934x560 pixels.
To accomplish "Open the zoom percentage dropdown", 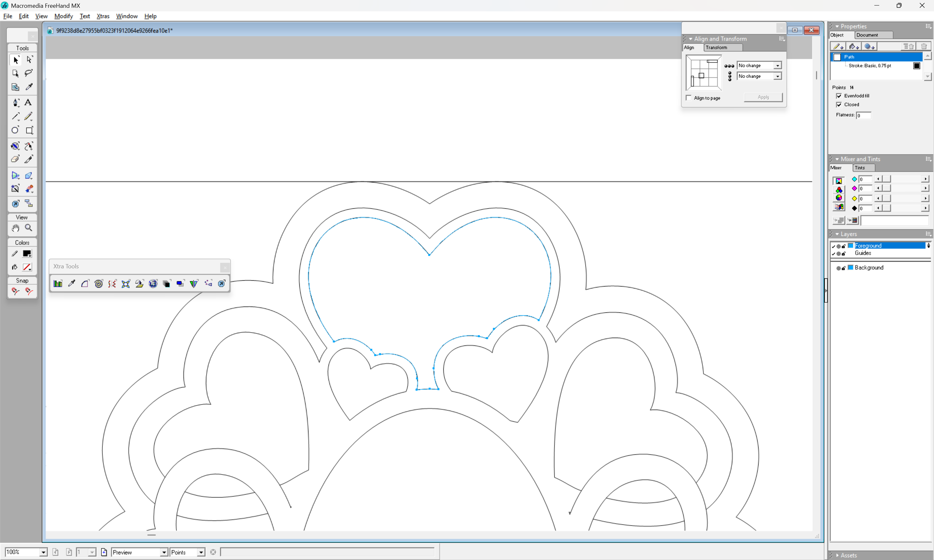I will coord(43,552).
